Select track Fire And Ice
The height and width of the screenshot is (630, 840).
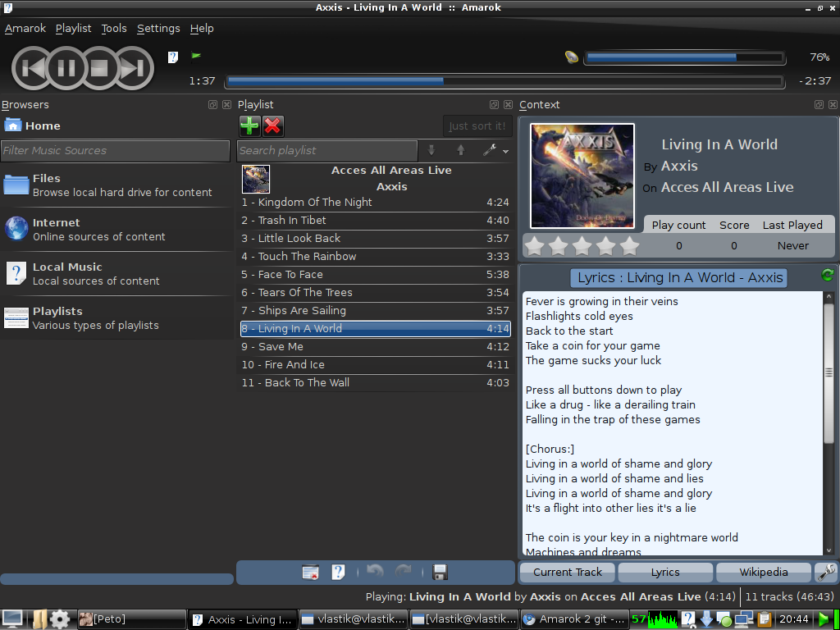[x=375, y=365]
